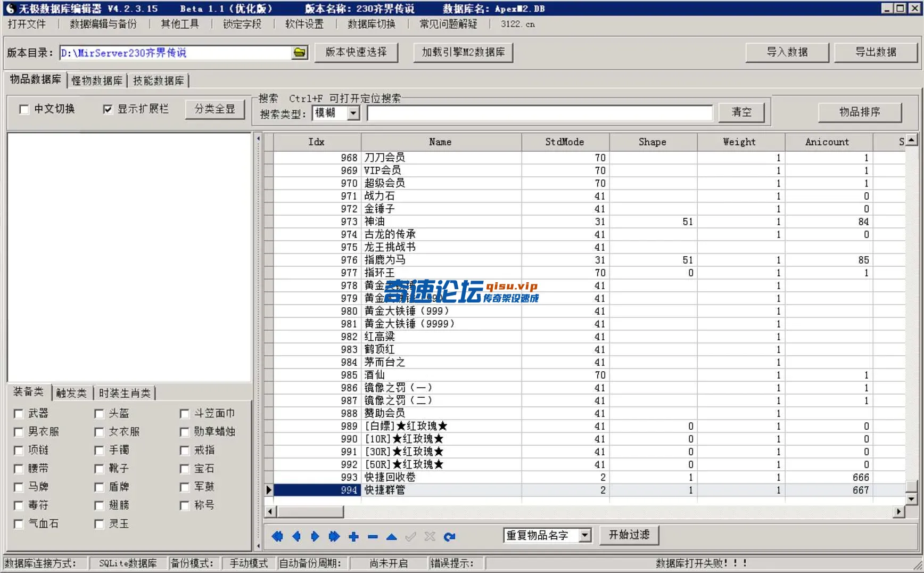
Task: Tick the 男衣服 checkbox
Action: tap(19, 432)
